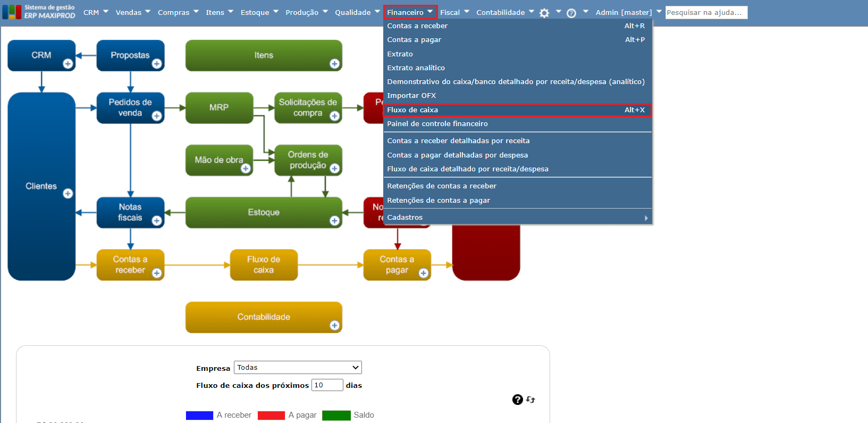The image size is (868, 423).
Task: Click the days input field showing 10
Action: 327,385
